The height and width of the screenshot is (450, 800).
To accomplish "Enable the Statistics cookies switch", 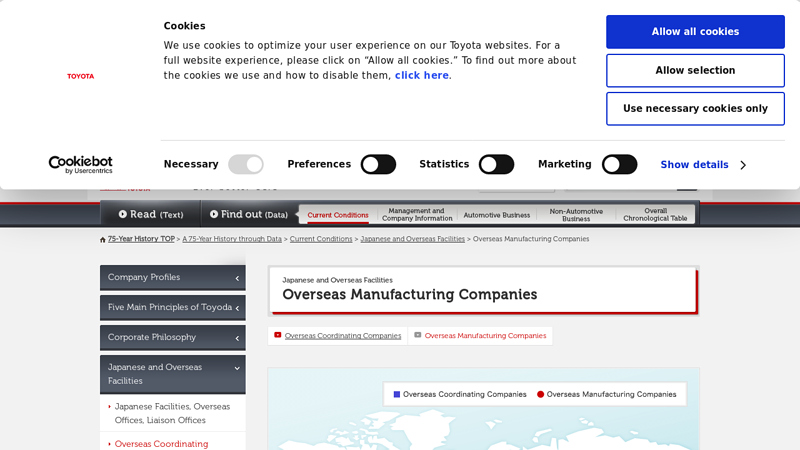I will pos(496,164).
